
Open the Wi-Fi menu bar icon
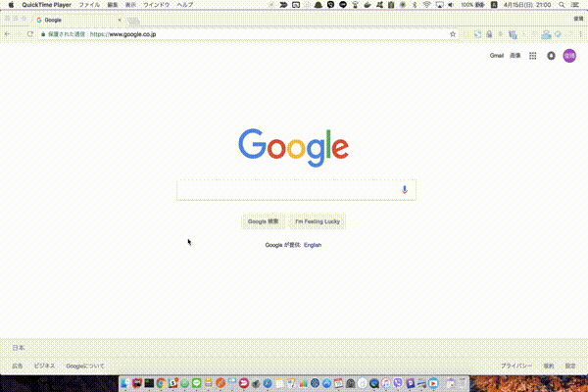426,5
